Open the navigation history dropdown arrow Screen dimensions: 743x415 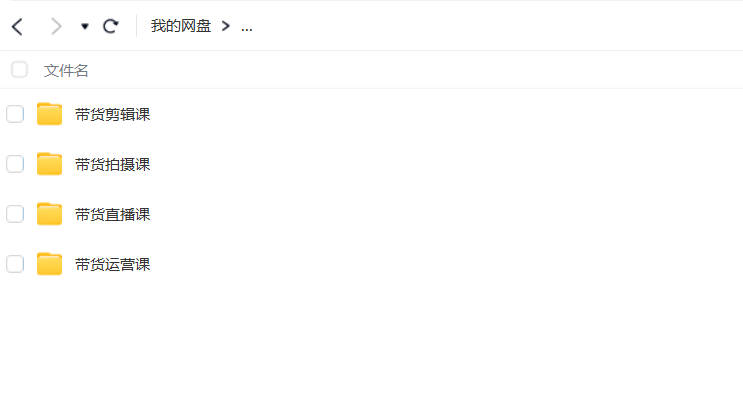[84, 27]
